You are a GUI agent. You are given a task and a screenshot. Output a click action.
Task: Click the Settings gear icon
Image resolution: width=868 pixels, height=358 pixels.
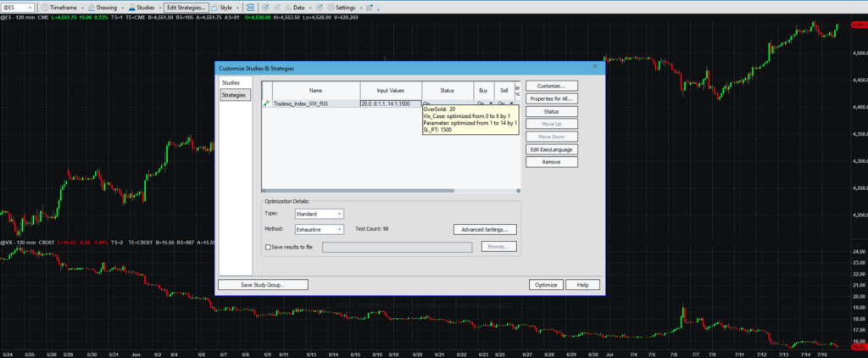coord(331,8)
